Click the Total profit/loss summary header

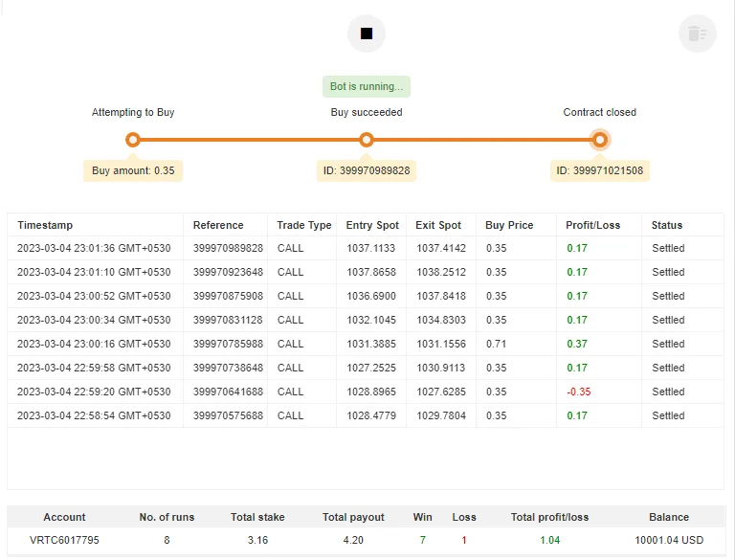pos(549,517)
